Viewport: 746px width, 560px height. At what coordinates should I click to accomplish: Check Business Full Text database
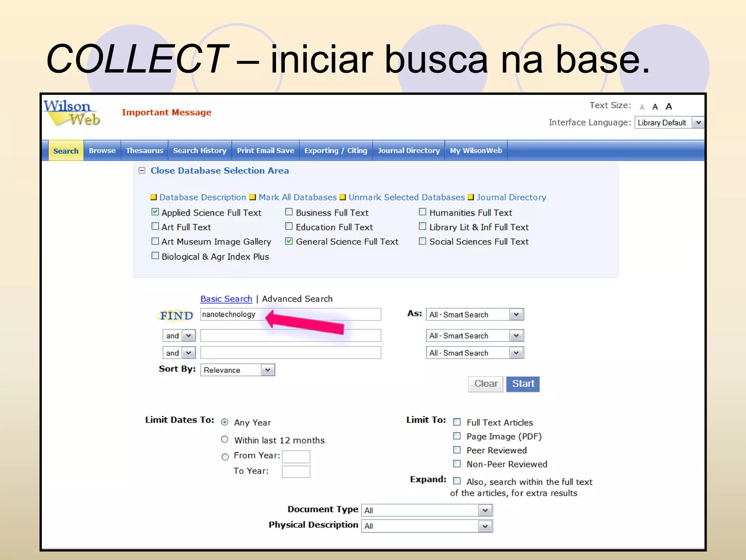coord(289,212)
